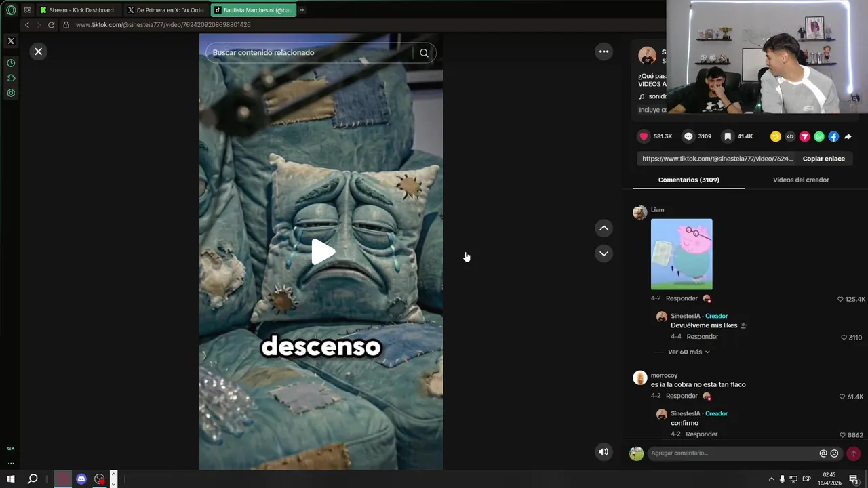View site security lock info
This screenshot has width=868, height=488.
(x=66, y=25)
